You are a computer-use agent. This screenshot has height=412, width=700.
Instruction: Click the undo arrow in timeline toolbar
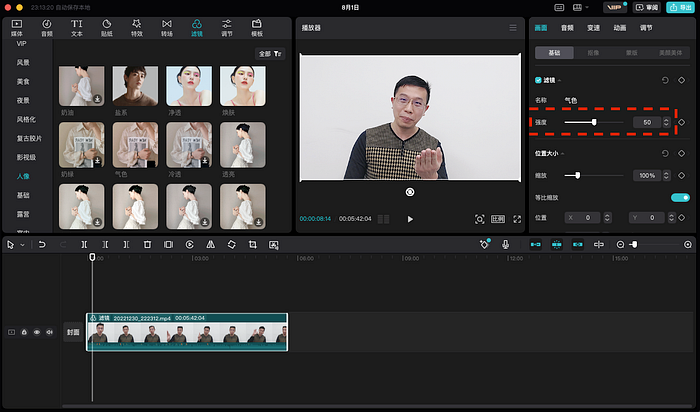pyautogui.click(x=41, y=244)
